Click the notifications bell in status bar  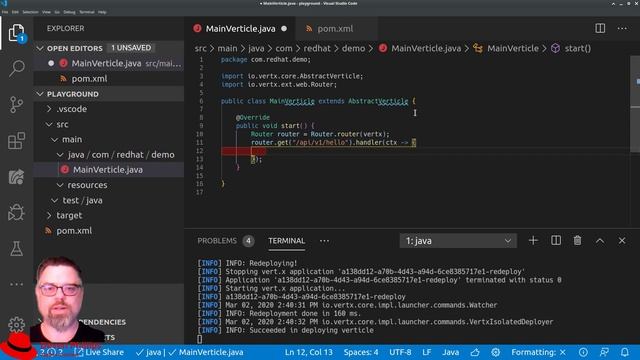(624, 352)
